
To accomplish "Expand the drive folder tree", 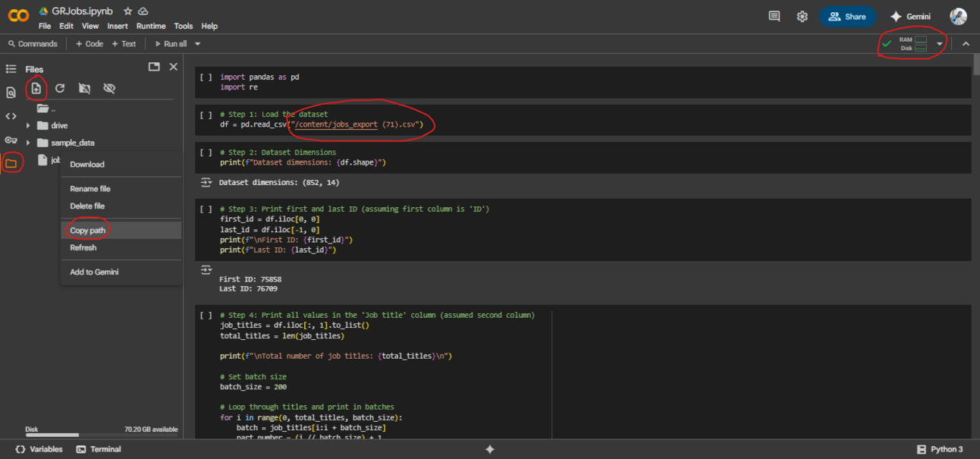I will 28,126.
